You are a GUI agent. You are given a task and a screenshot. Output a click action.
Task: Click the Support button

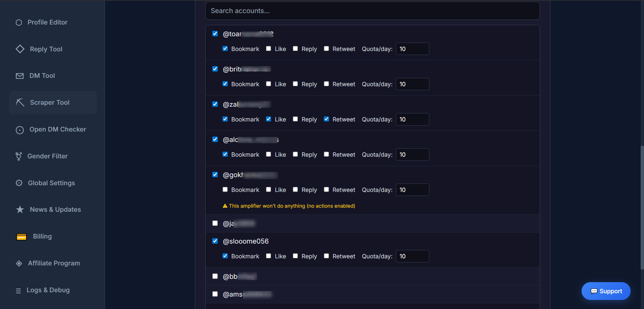pyautogui.click(x=606, y=291)
